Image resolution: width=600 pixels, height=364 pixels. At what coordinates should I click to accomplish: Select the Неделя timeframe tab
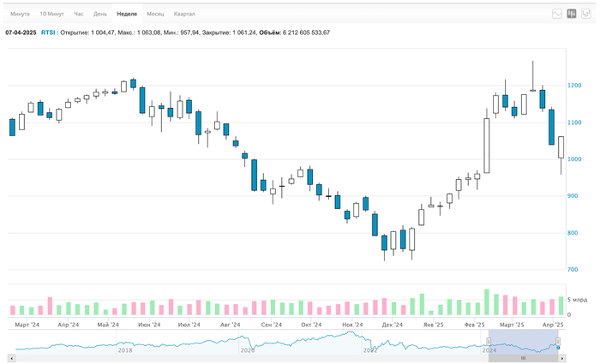tap(127, 15)
